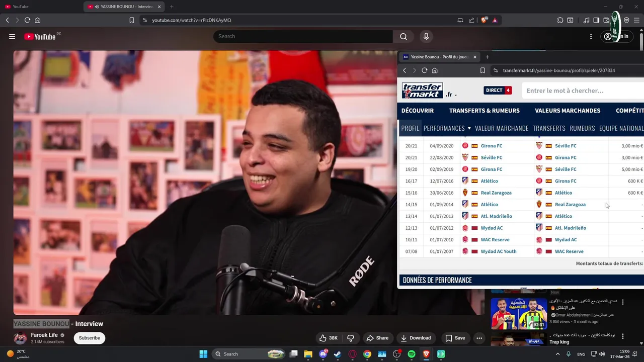This screenshot has height=362, width=644.
Task: Open Spotify from the taskbar
Action: [412, 354]
